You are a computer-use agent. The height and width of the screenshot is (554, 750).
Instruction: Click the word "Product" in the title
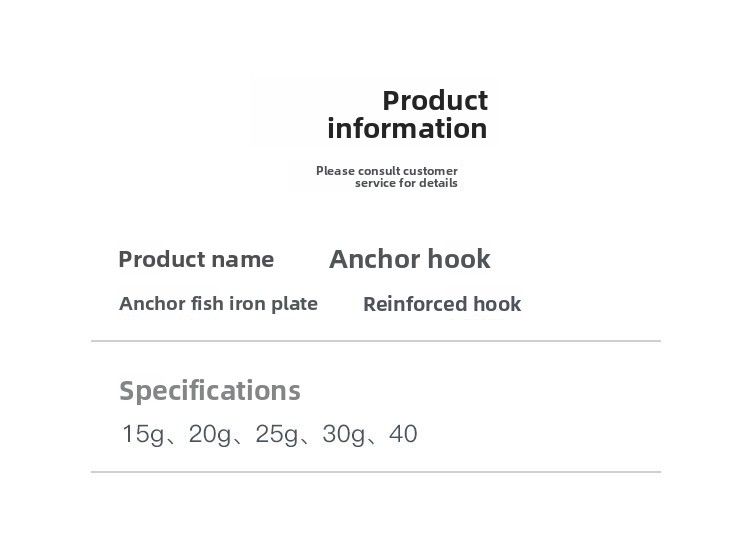[435, 101]
